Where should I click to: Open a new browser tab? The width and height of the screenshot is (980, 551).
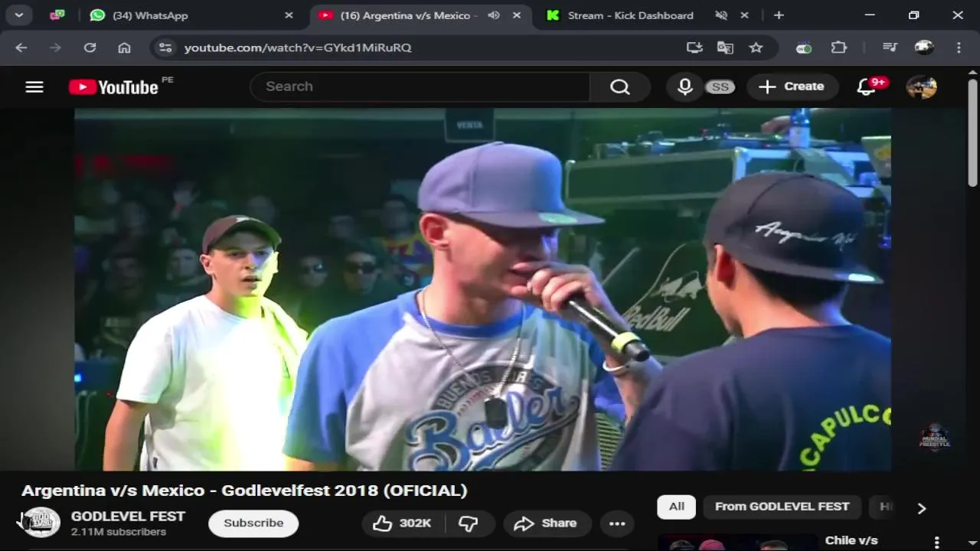pos(779,15)
